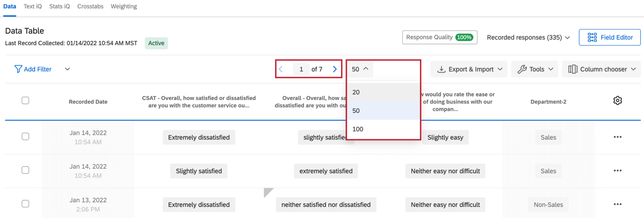
Task: Click the Add Filter funnel icon
Action: pos(18,69)
